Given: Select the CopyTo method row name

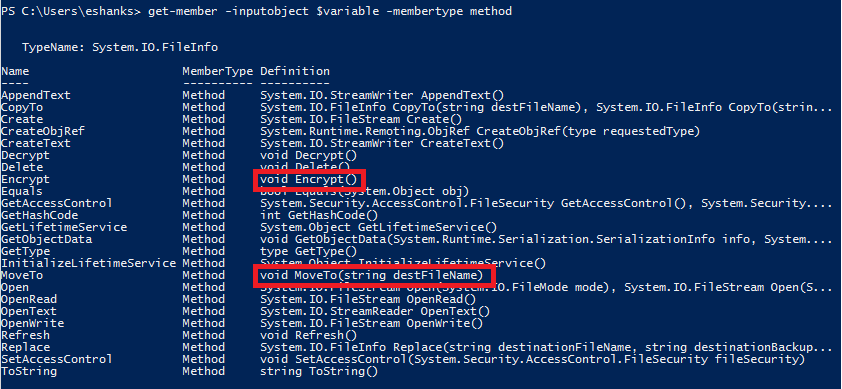Looking at the screenshot, I should [22, 107].
